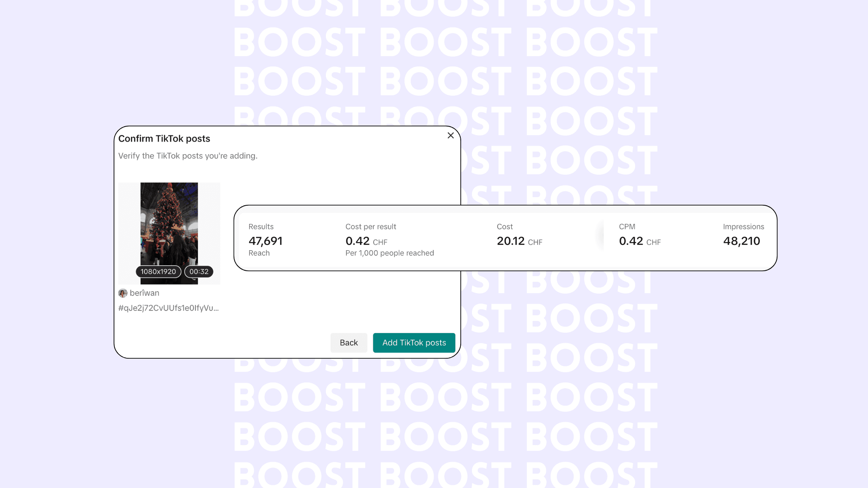Click the post hashtag caption text
The image size is (868, 488).
coord(169,308)
